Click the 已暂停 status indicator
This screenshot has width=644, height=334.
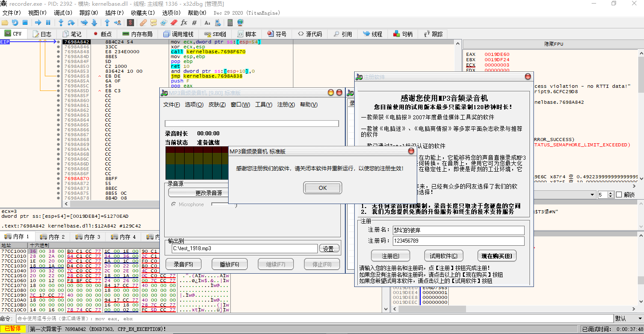pyautogui.click(x=13, y=329)
